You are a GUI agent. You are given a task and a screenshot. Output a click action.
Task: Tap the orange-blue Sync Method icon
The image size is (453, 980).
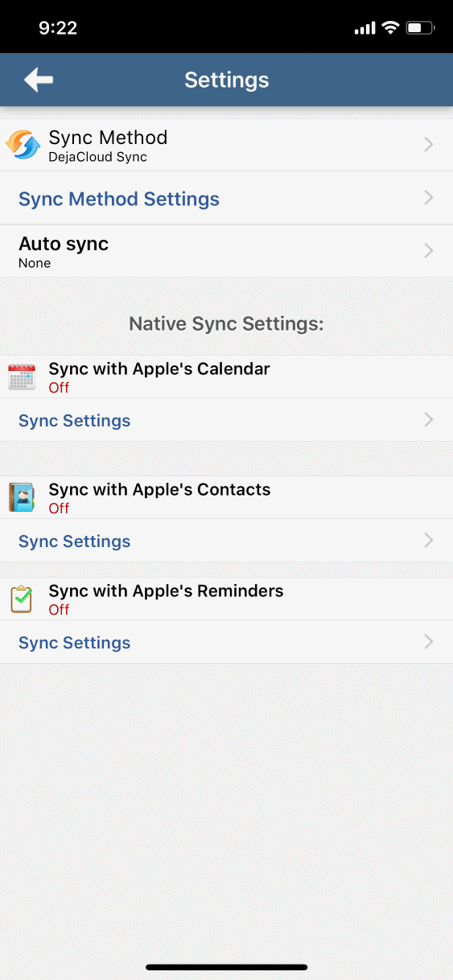point(23,146)
